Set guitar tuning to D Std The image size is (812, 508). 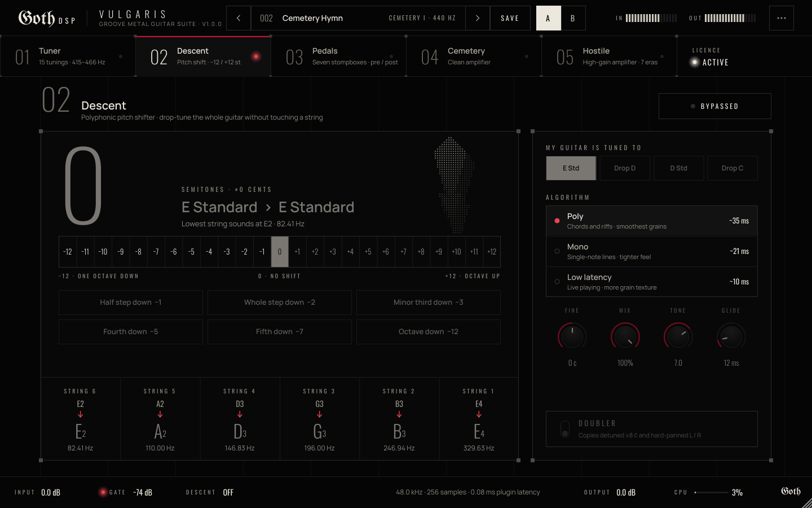click(679, 168)
